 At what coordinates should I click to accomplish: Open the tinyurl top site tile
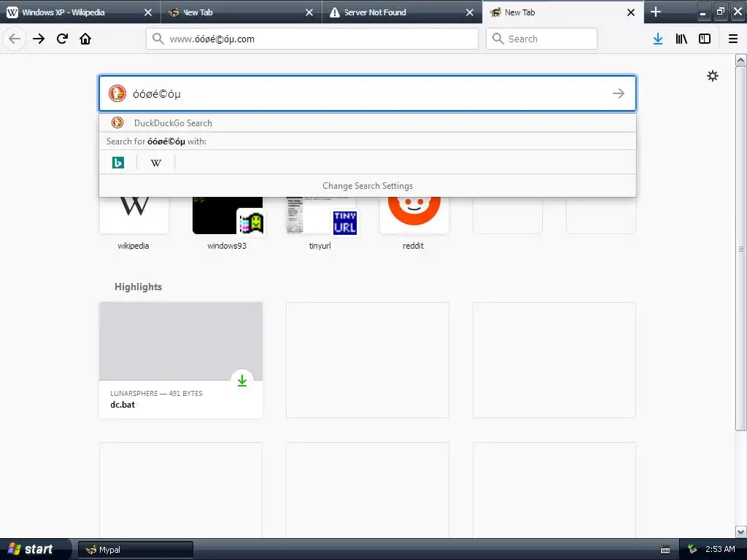point(321,224)
